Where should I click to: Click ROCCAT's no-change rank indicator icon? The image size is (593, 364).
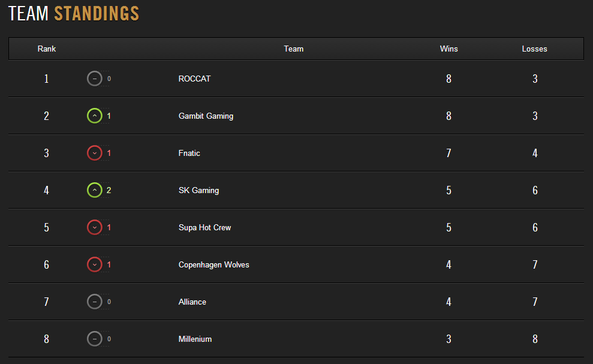[x=95, y=79]
